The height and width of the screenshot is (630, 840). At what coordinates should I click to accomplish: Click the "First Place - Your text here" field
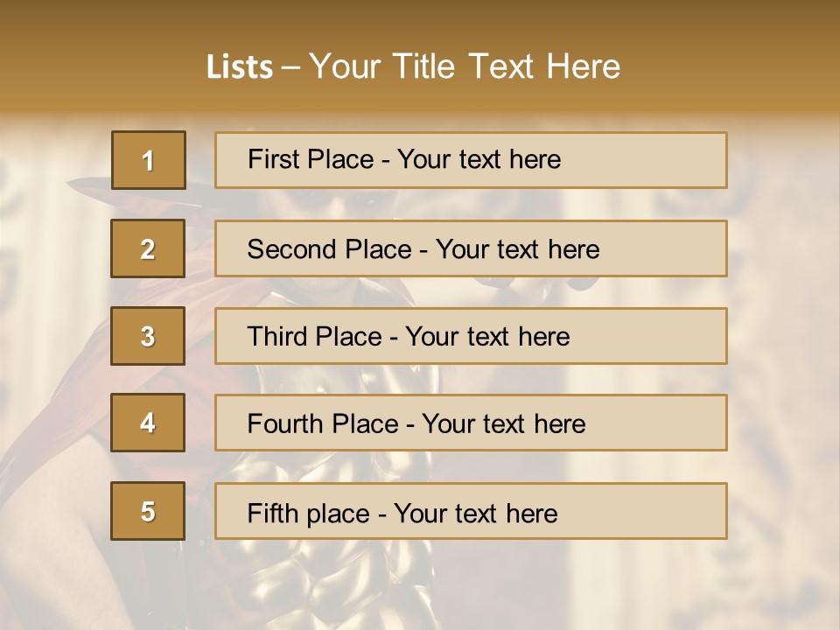[471, 160]
